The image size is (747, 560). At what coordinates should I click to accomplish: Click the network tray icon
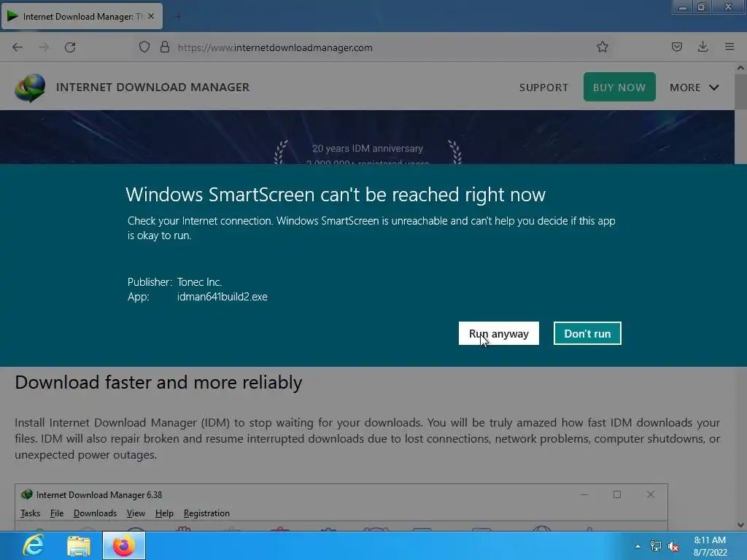pos(656,546)
